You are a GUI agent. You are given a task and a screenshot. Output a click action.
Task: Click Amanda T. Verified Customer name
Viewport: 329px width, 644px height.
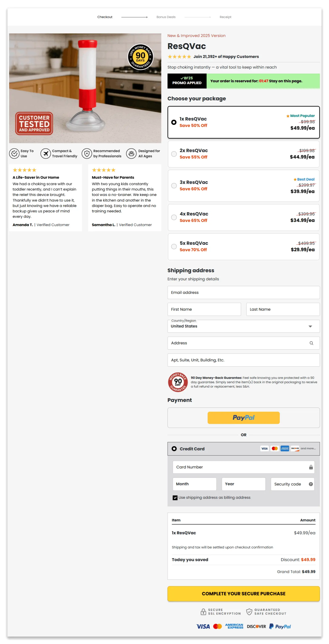(41, 225)
